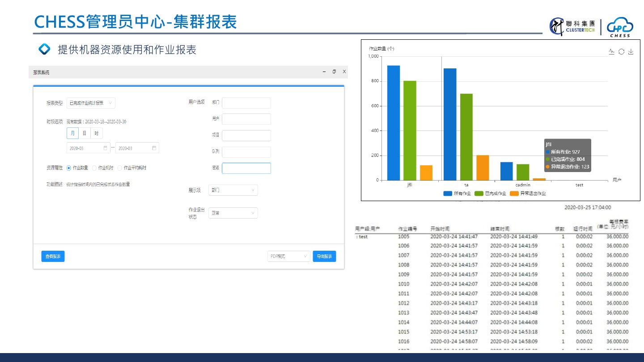Image resolution: width=644 pixels, height=362 pixels.
Task: Click the 用户 input field
Action: point(246,119)
